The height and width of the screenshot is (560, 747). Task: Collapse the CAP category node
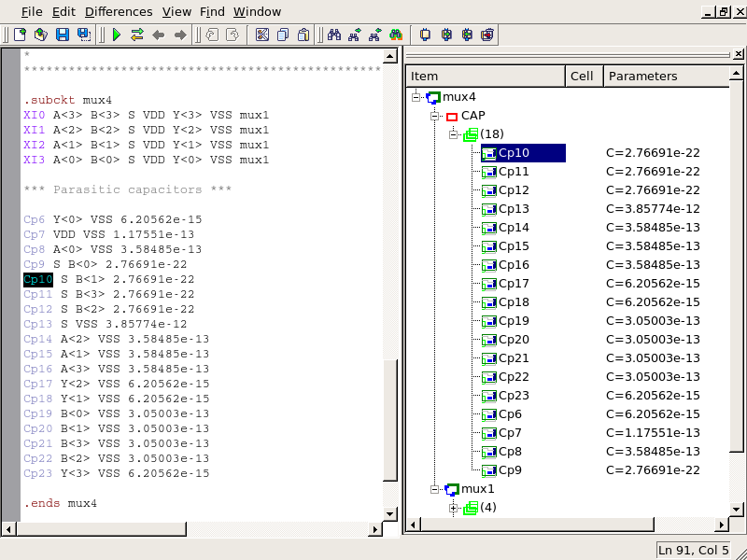435,116
